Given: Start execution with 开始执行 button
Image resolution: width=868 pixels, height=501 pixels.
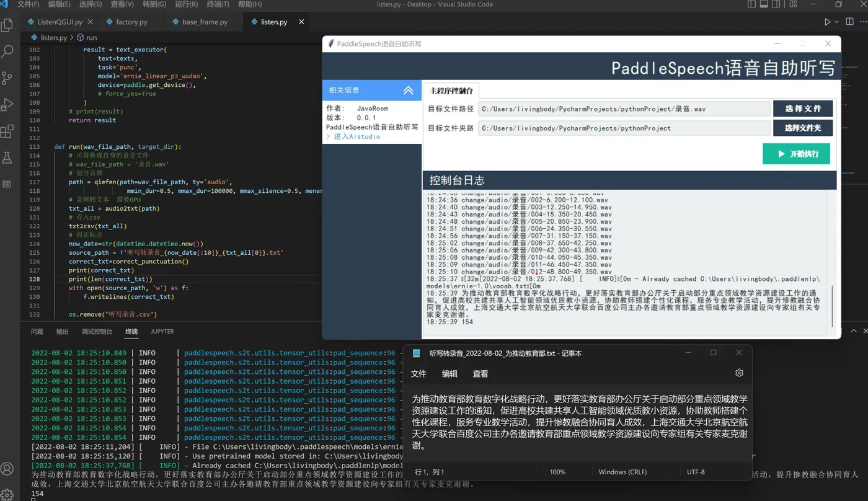Looking at the screenshot, I should [796, 154].
